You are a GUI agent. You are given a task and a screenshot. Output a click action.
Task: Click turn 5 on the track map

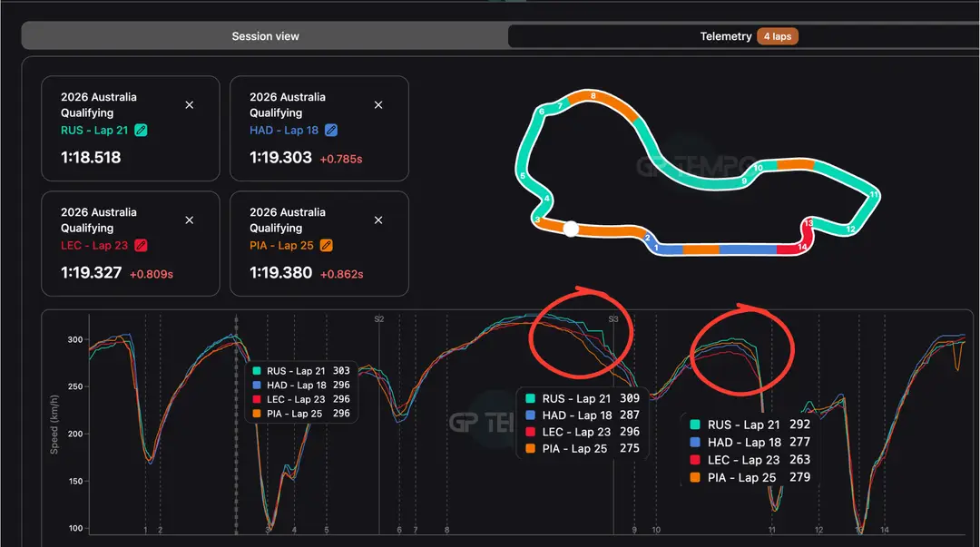tap(524, 176)
